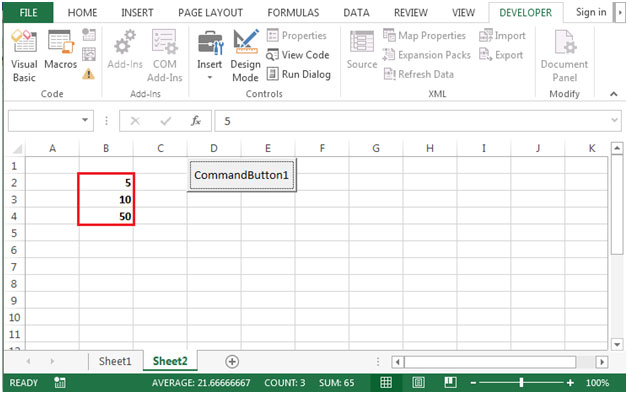Open the FILE tab
Viewport: 628px width, 394px height.
point(28,12)
